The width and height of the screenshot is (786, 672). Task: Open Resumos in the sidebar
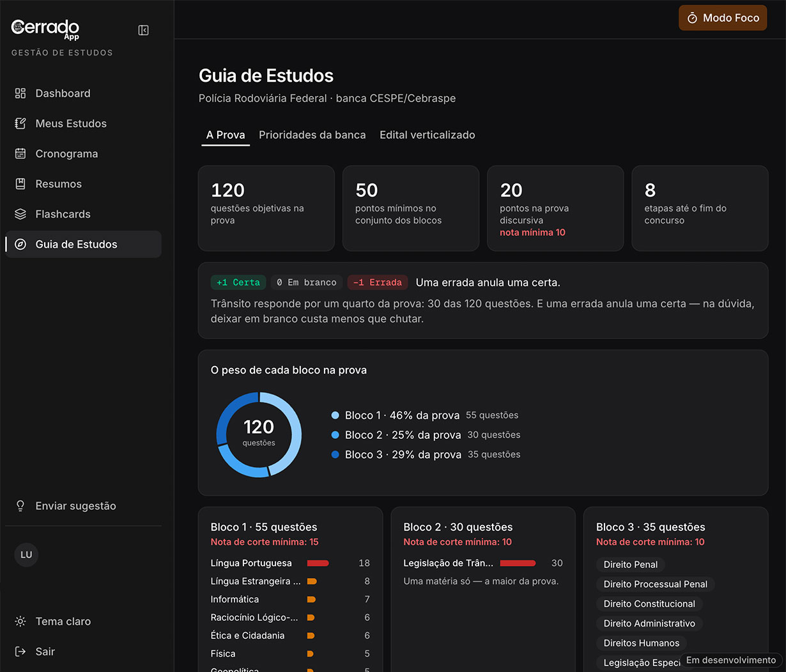point(83,184)
